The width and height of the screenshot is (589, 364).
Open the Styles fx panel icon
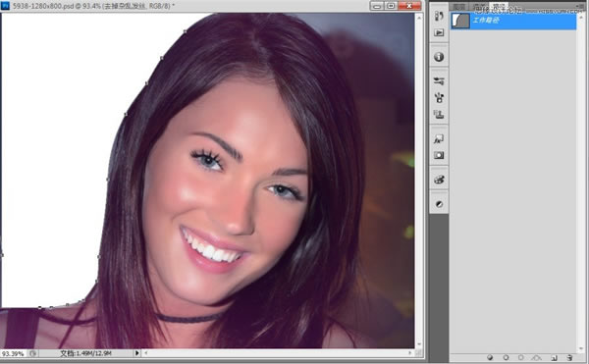click(x=439, y=139)
